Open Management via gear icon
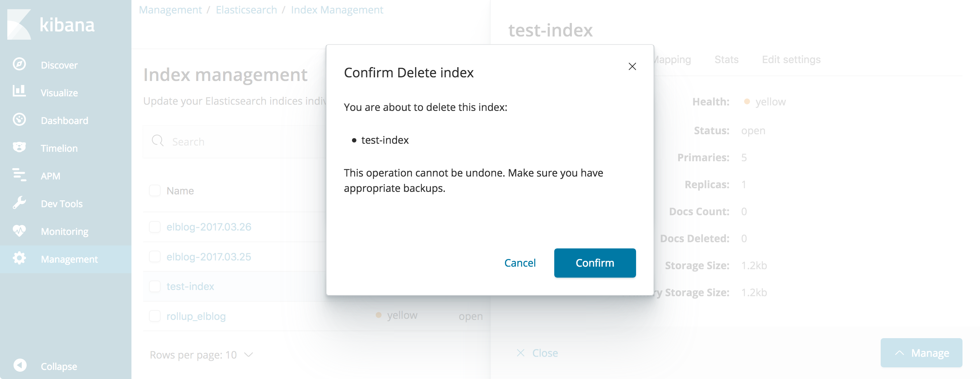Screen dimensions: 980x379 [19, 259]
